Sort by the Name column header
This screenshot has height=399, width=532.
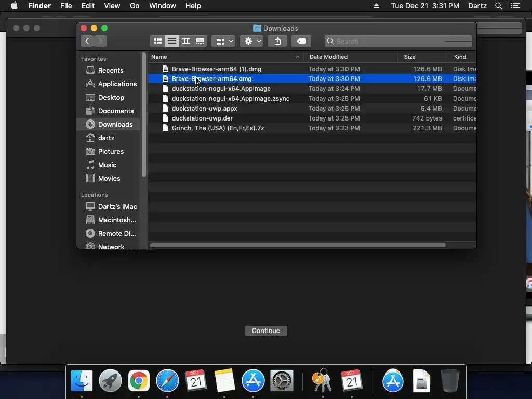pyautogui.click(x=225, y=57)
